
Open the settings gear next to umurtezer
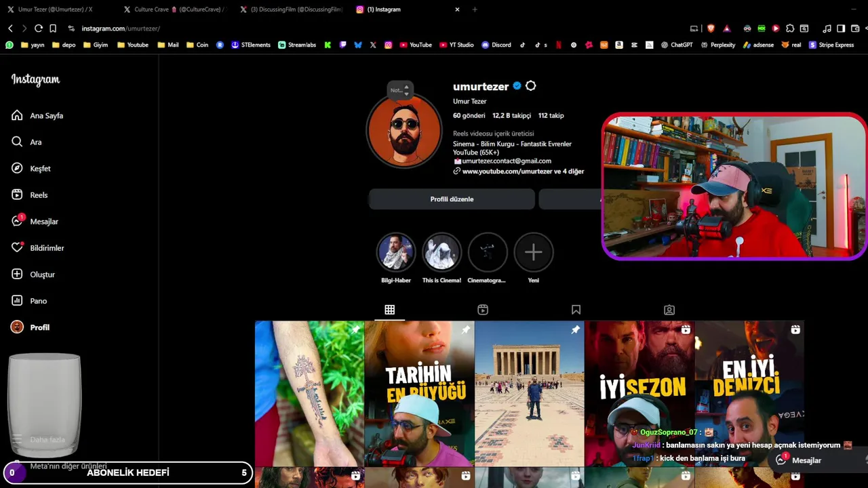pyautogui.click(x=531, y=86)
